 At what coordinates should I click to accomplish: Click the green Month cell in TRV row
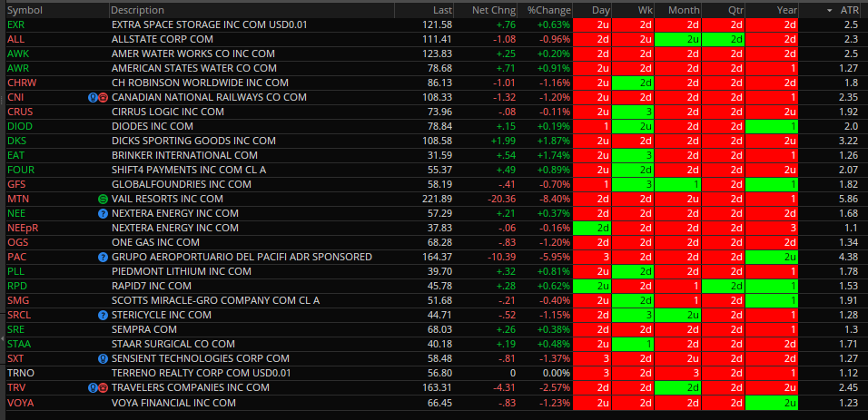[x=679, y=387]
